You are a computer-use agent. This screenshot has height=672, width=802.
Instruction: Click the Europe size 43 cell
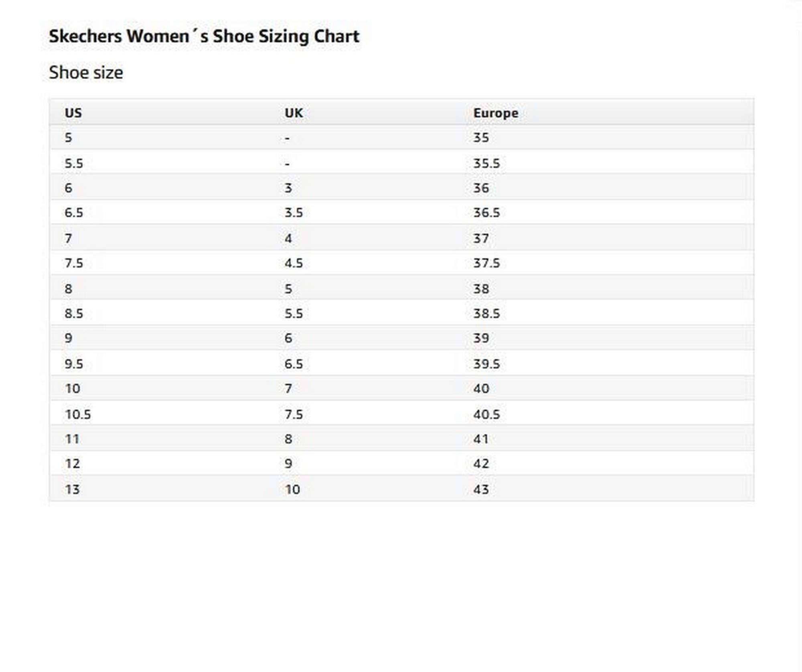(481, 489)
